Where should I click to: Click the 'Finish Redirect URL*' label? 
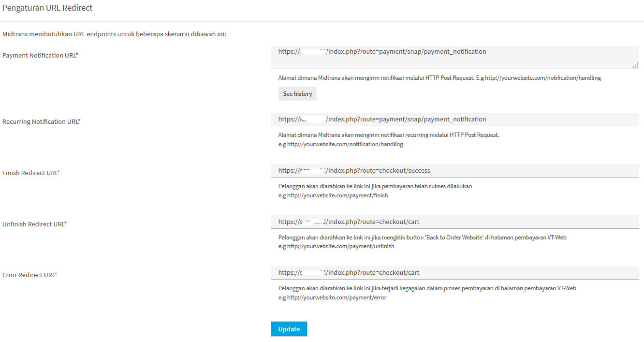tap(31, 173)
